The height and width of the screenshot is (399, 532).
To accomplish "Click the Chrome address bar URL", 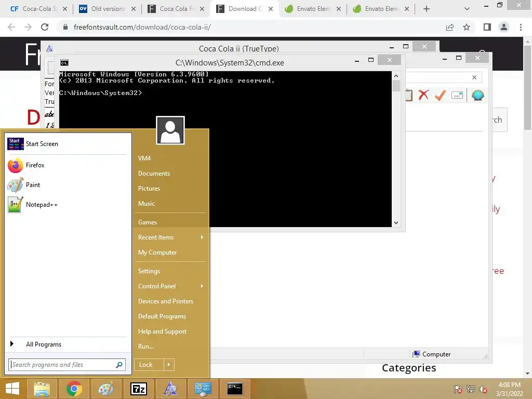I will point(142,27).
